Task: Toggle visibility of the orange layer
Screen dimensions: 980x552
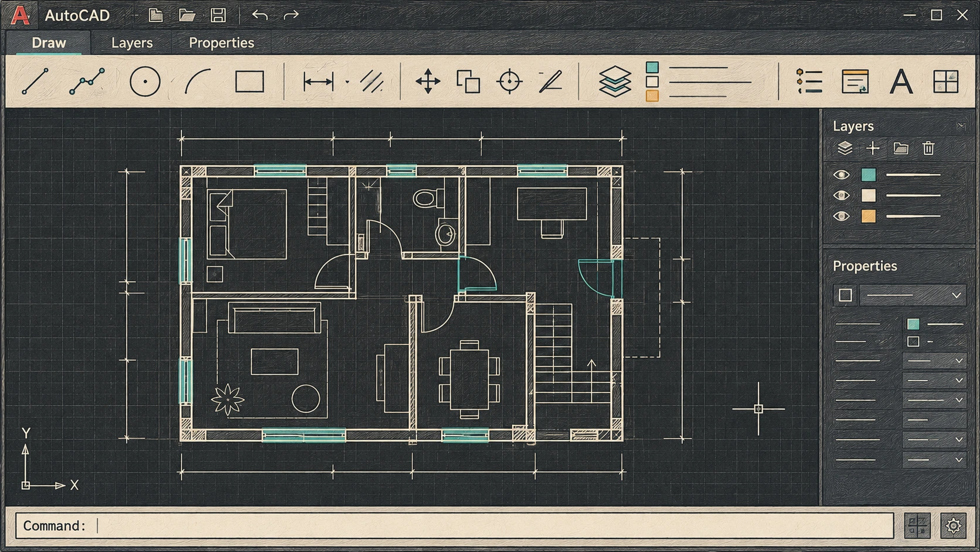Action: (841, 216)
